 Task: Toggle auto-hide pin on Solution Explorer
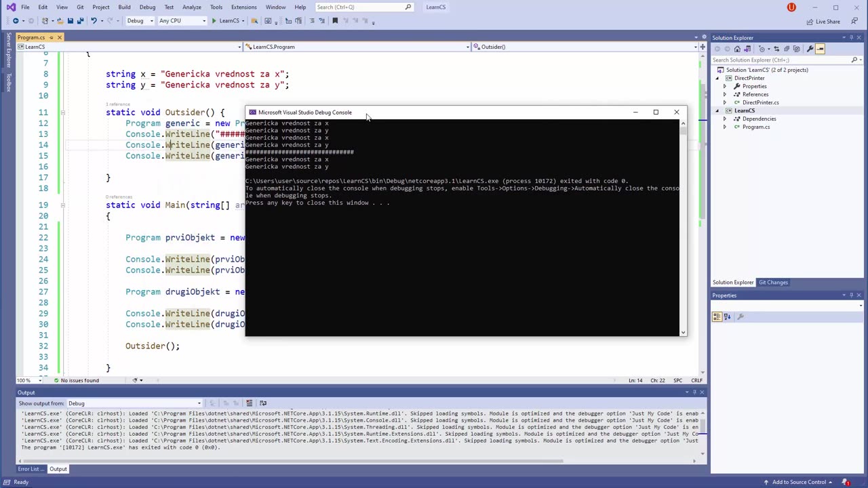pos(851,37)
